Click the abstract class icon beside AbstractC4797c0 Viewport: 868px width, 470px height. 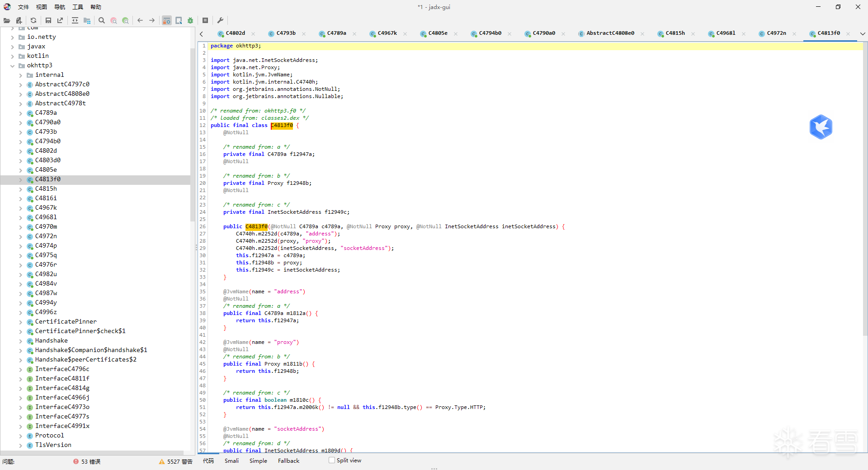(x=30, y=85)
